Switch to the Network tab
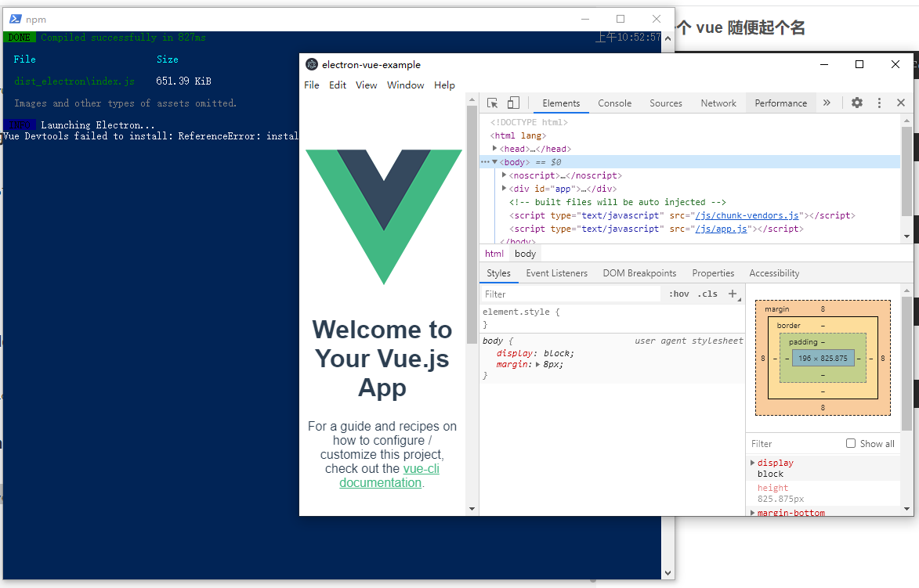The height and width of the screenshot is (588, 919). pyautogui.click(x=718, y=103)
